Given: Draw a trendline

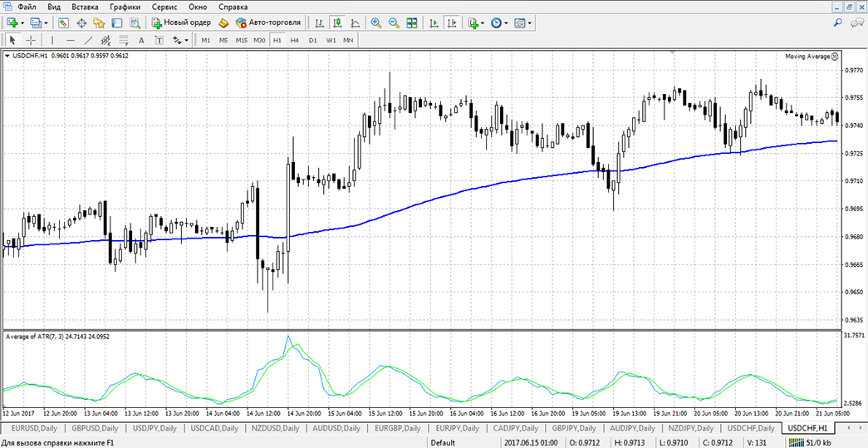Looking at the screenshot, I should (88, 40).
